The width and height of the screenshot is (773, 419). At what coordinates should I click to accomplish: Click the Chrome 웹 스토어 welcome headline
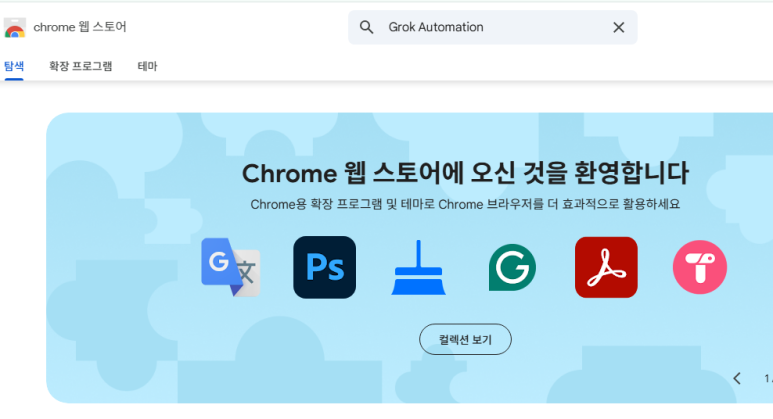tap(465, 174)
